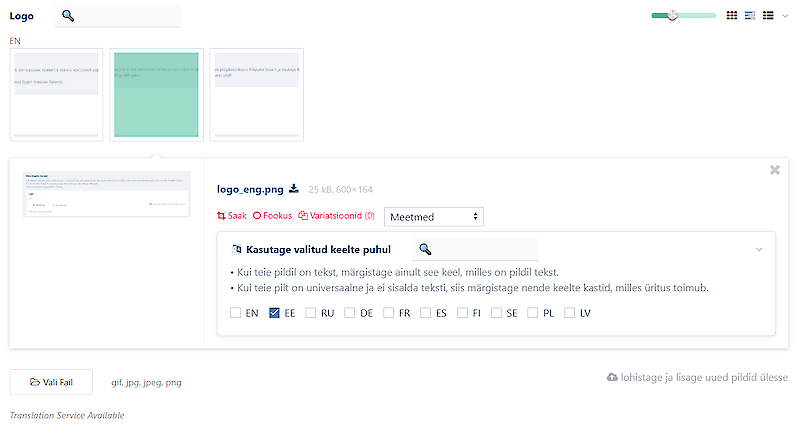Screen dimensions: 800x436
Task: Expand the view options chevron
Action: pyautogui.click(x=787, y=15)
